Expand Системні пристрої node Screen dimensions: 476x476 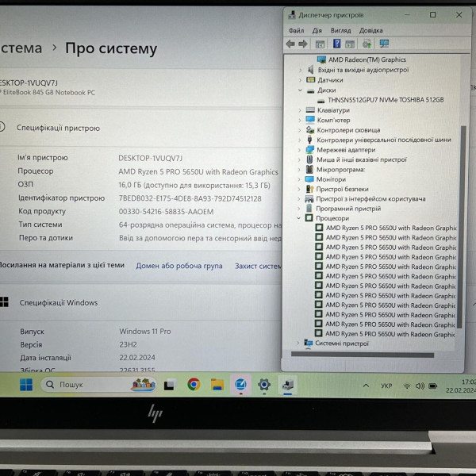click(x=297, y=343)
